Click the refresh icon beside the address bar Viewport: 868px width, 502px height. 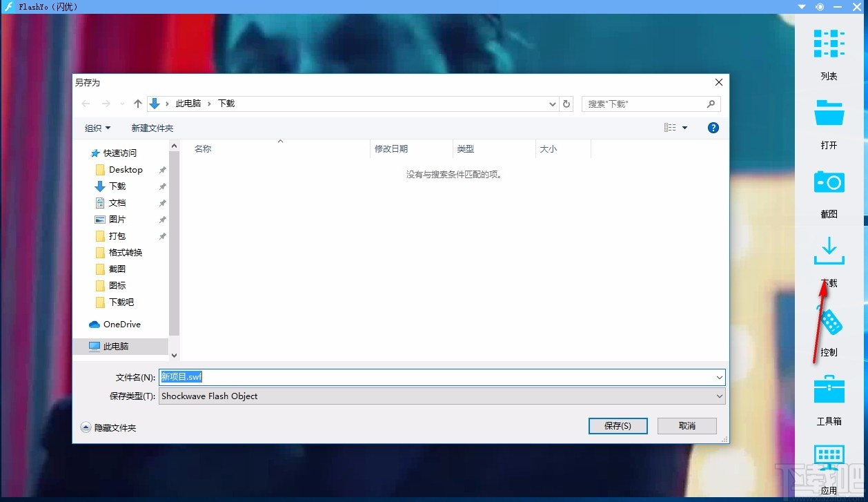566,103
